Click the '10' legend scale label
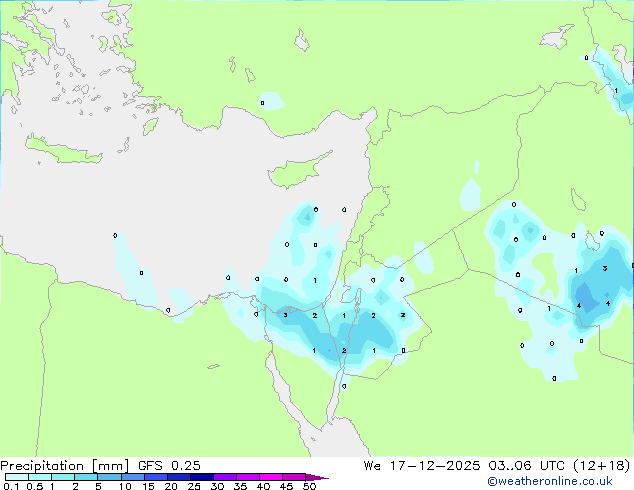Viewport: 634px width, 490px height. tap(125, 486)
